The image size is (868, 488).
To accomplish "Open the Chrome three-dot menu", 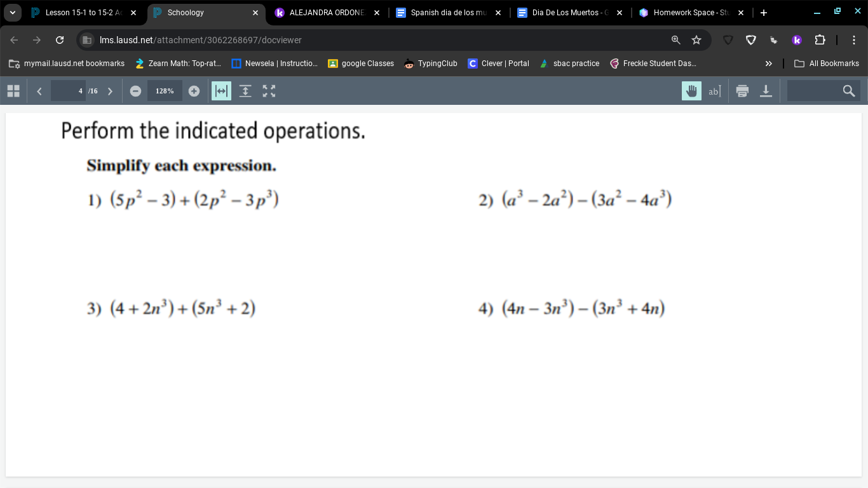I will click(854, 40).
